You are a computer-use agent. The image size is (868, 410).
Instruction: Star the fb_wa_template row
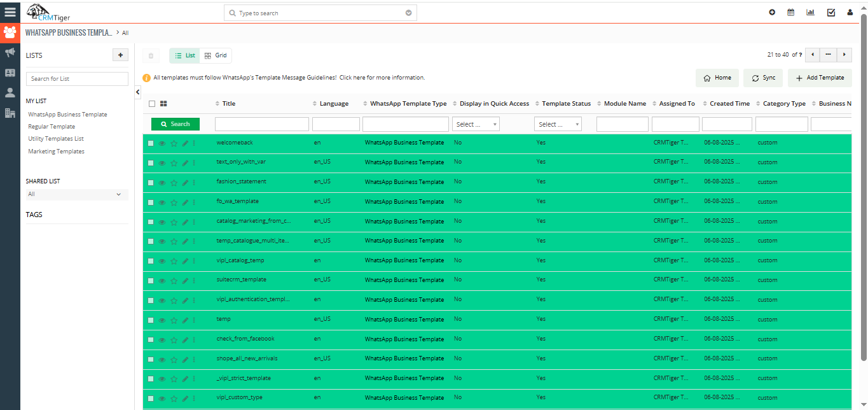tap(174, 202)
